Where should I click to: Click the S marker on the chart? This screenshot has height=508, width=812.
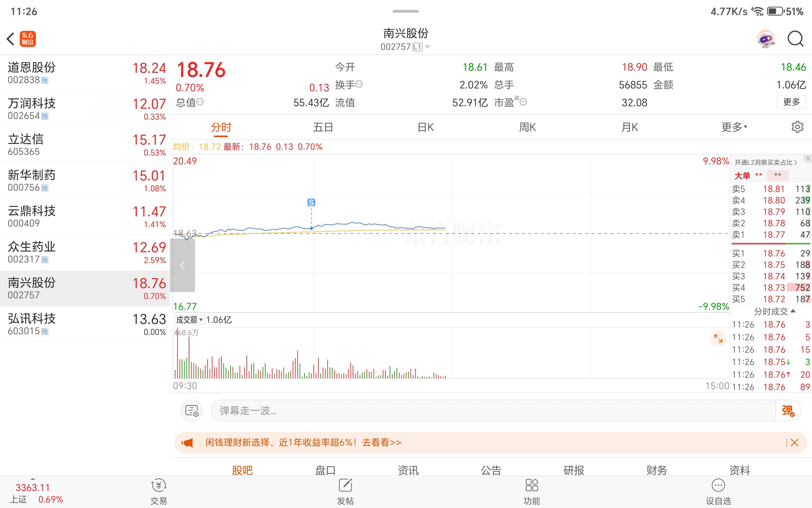[311, 202]
